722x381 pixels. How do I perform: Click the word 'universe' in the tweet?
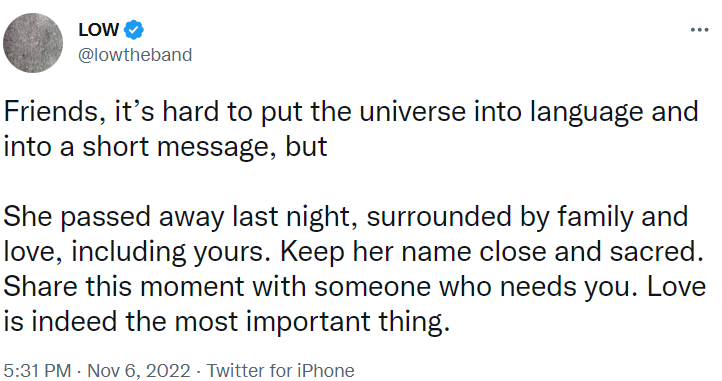412,111
